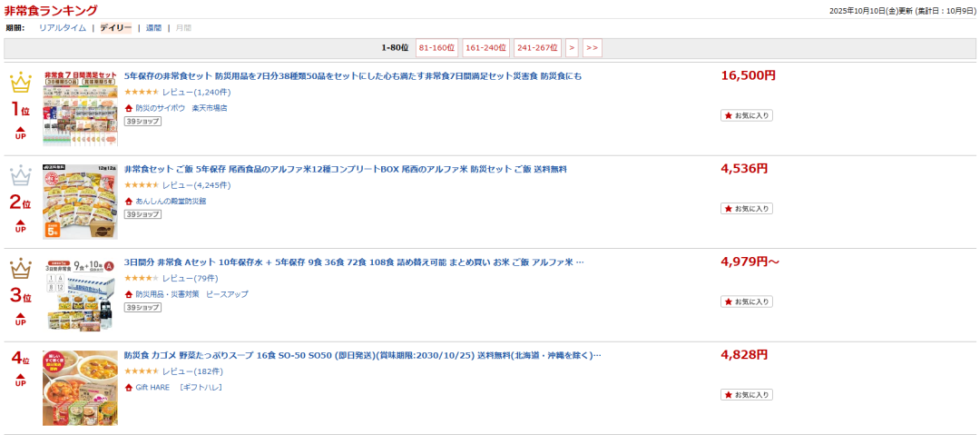Click the 39ショップ badge under あんしんの殿堂防災館

click(x=142, y=214)
